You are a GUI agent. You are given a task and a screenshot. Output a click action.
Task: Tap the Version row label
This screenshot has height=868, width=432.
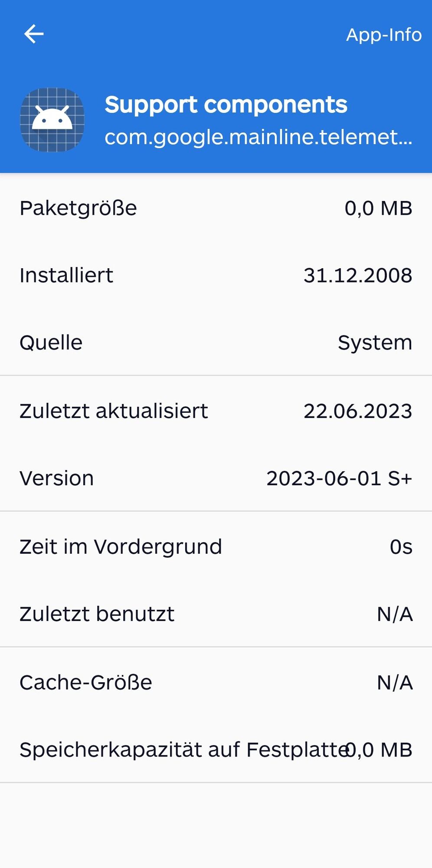[x=57, y=478]
